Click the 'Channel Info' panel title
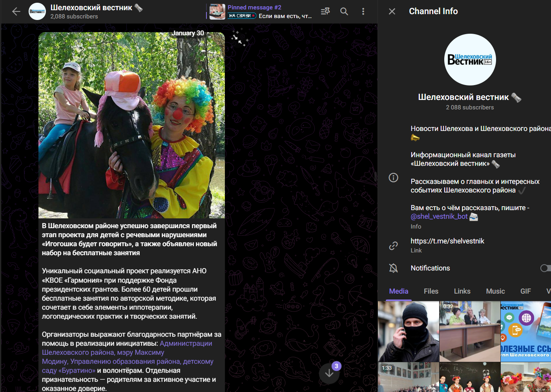 pyautogui.click(x=433, y=11)
